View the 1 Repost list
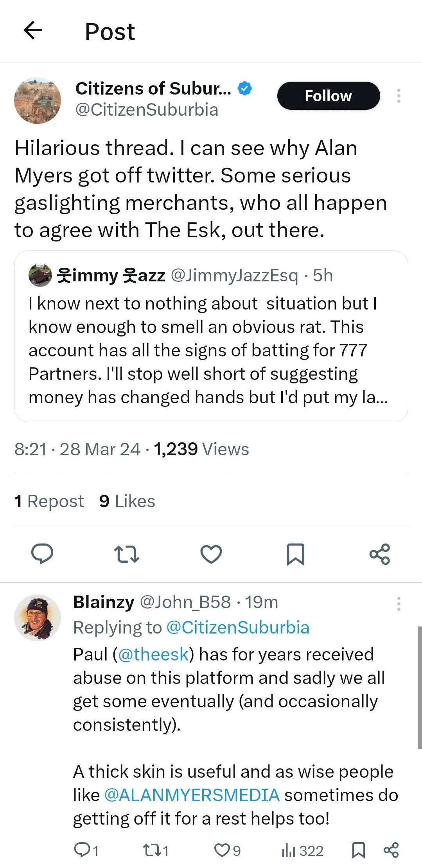 [49, 501]
